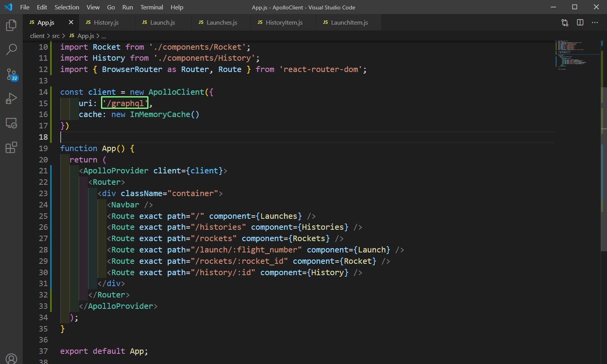Click '/rockets/:rocket_id' route path
The height and width of the screenshot is (364, 607).
coord(239,261)
